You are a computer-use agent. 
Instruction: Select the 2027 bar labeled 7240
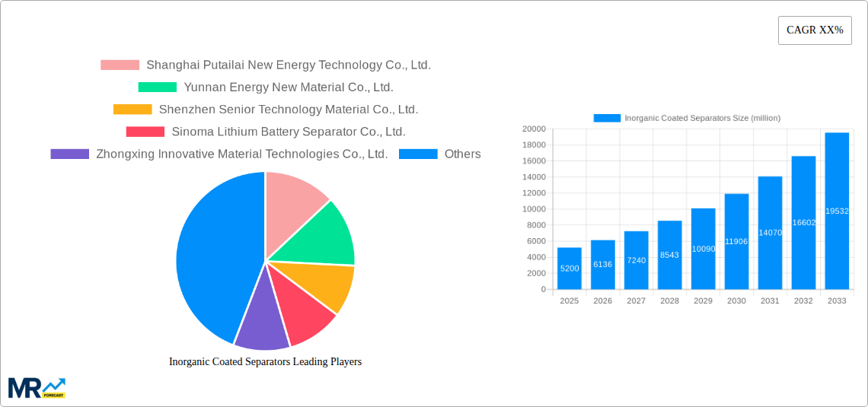click(636, 260)
